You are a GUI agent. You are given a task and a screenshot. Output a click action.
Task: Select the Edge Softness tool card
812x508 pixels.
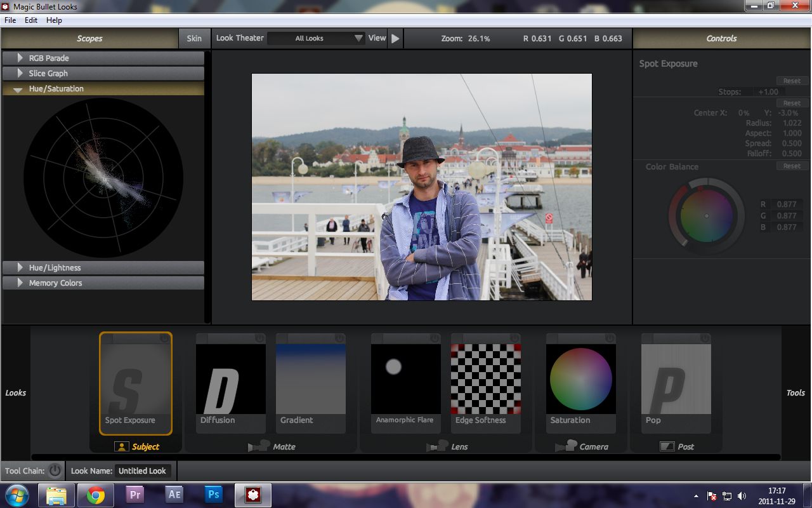click(x=486, y=384)
